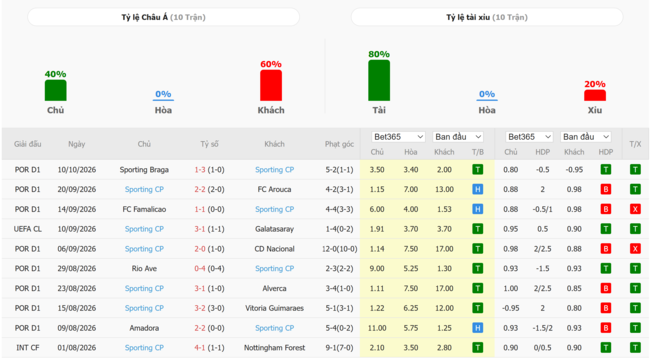This screenshot has height=364, width=650.
Task: Click green T/B badge in CD Nacional row
Action: point(478,249)
